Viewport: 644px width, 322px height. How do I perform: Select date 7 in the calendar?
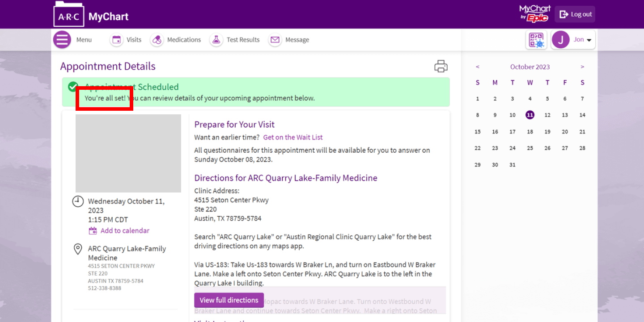click(x=582, y=99)
